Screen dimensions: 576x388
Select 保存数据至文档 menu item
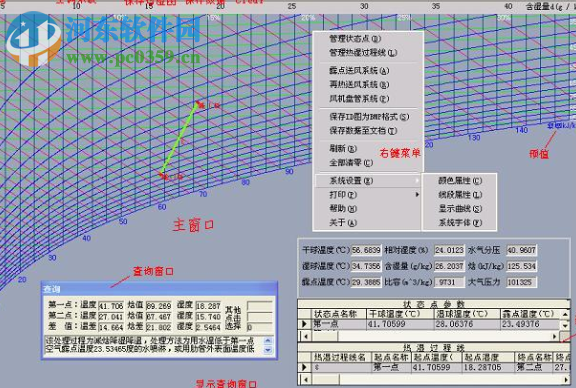click(x=363, y=130)
